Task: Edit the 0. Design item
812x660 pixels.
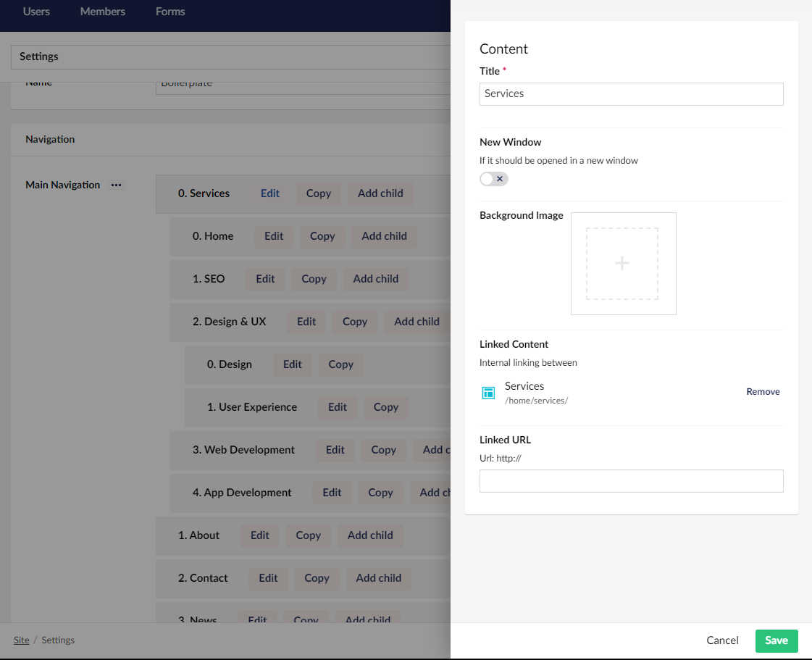Action: point(292,364)
